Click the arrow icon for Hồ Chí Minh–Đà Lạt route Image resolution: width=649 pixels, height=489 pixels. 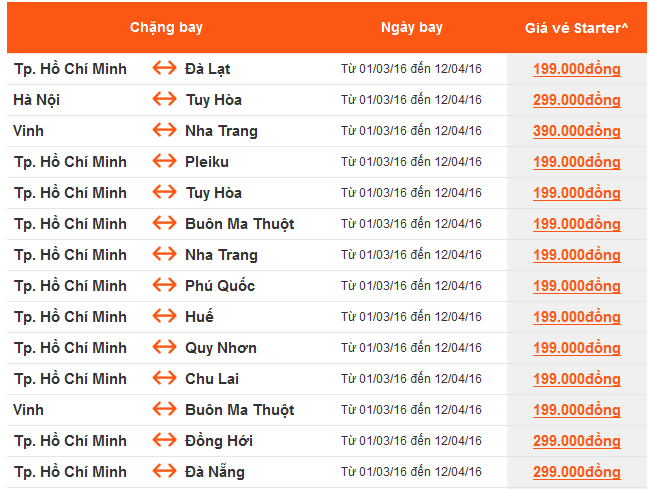[164, 69]
